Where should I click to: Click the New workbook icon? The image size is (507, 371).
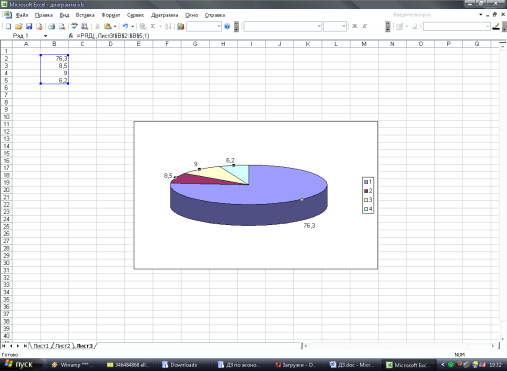[x=9, y=26]
